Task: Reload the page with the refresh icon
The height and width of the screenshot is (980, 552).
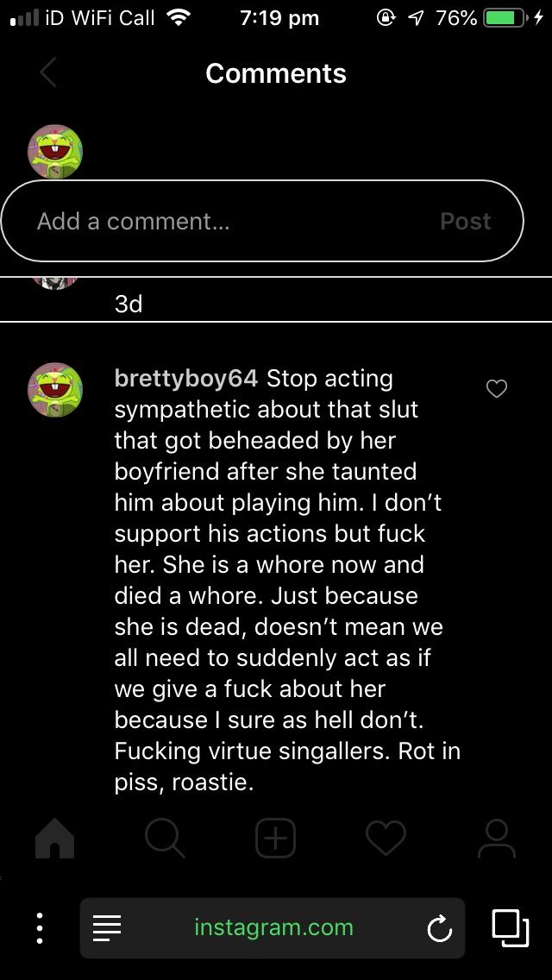Action: 439,928
